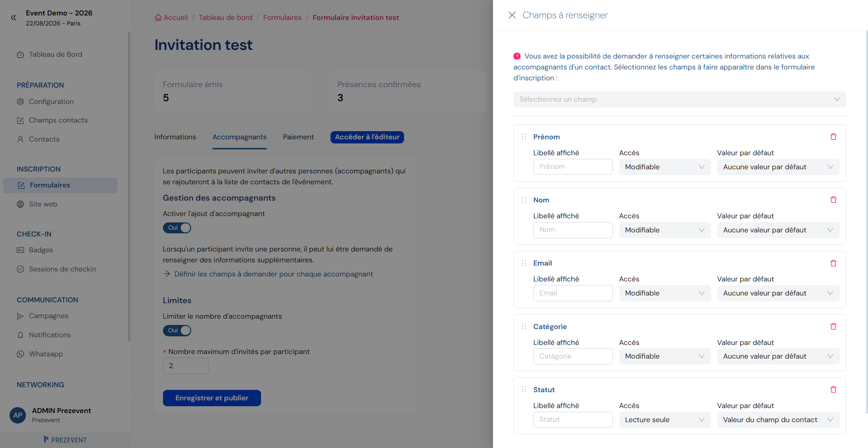This screenshot has height=448, width=868.
Task: Collapse sidebar with double chevron icon
Action: point(13,18)
